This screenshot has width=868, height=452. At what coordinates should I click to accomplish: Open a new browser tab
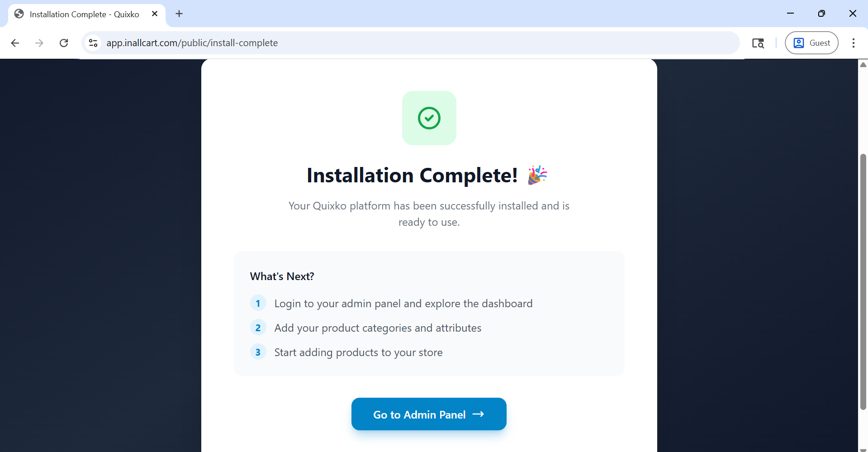pos(179,14)
